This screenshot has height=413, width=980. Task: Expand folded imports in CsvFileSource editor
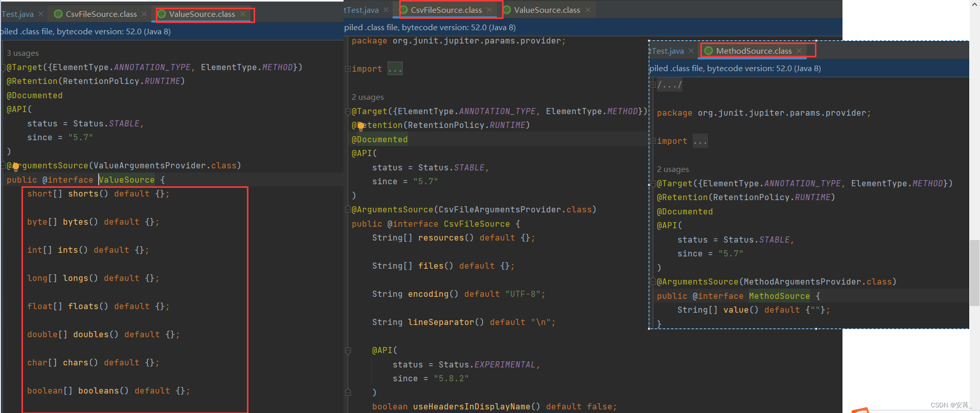pos(348,69)
